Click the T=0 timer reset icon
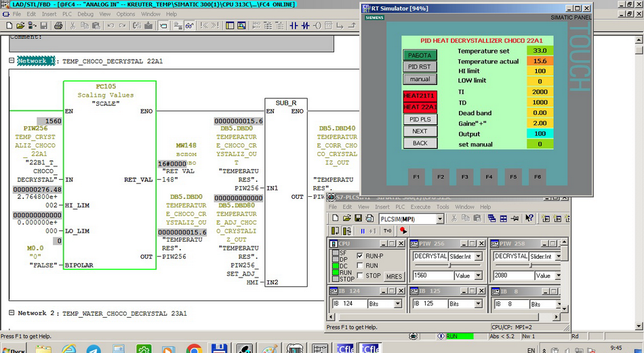Viewport: 644px width, 353px height. [388, 231]
